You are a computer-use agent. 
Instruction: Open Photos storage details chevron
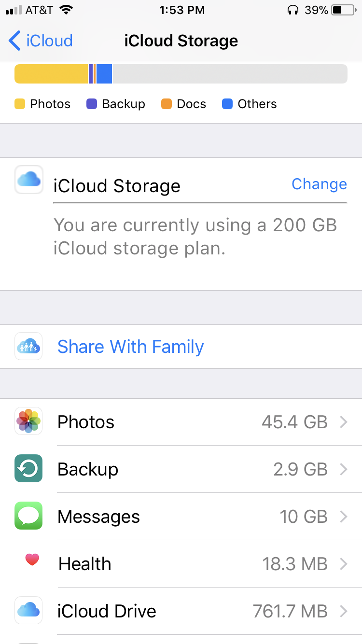pyautogui.click(x=344, y=422)
